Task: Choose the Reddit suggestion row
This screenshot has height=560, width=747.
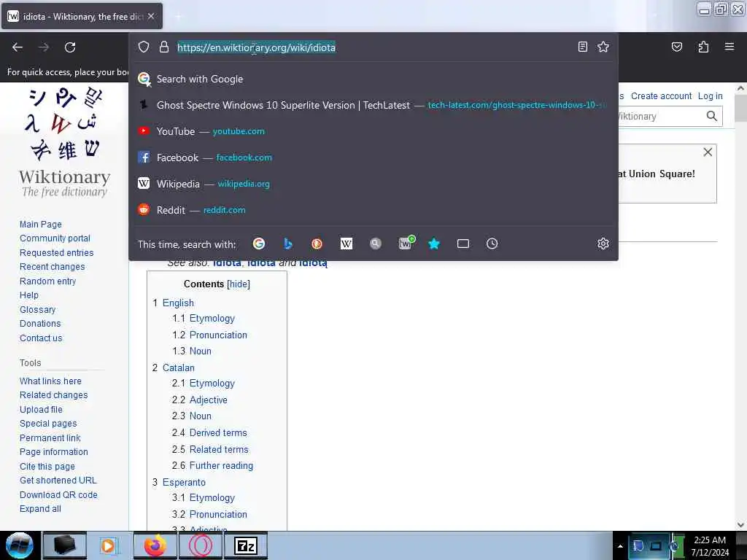Action: (x=373, y=210)
